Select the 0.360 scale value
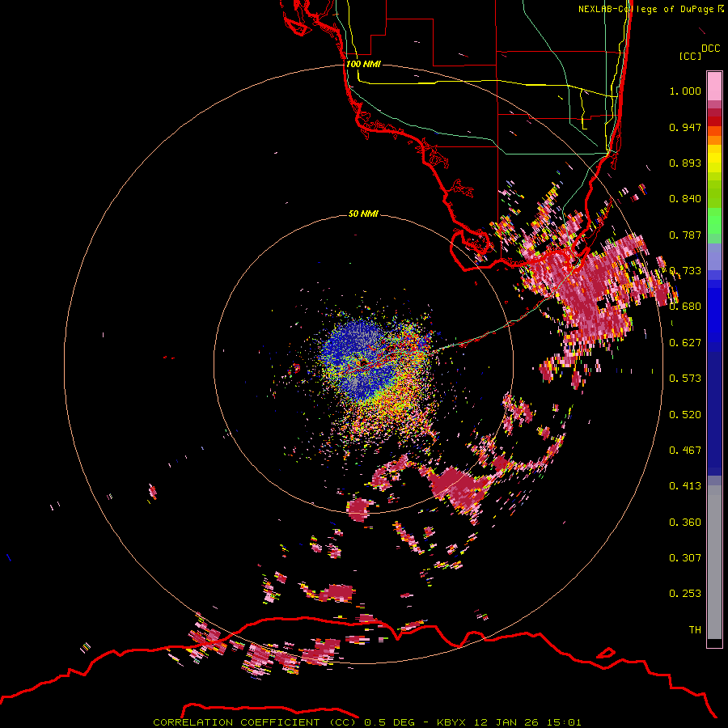This screenshot has width=728, height=728. 685,523
